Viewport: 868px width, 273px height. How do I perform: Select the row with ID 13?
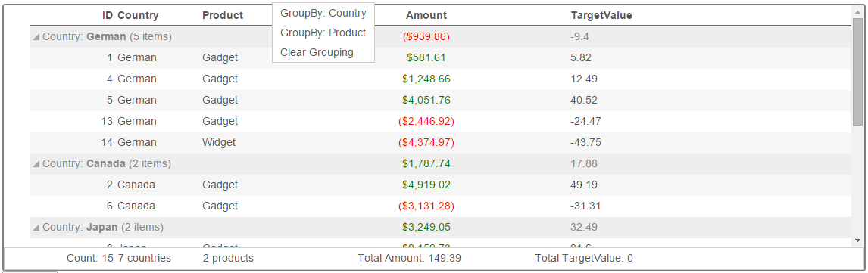coord(441,122)
